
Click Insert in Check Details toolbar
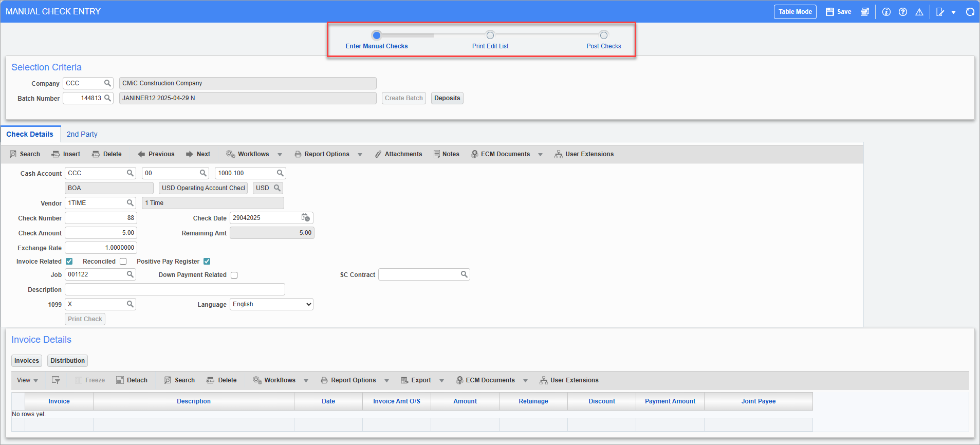point(66,154)
